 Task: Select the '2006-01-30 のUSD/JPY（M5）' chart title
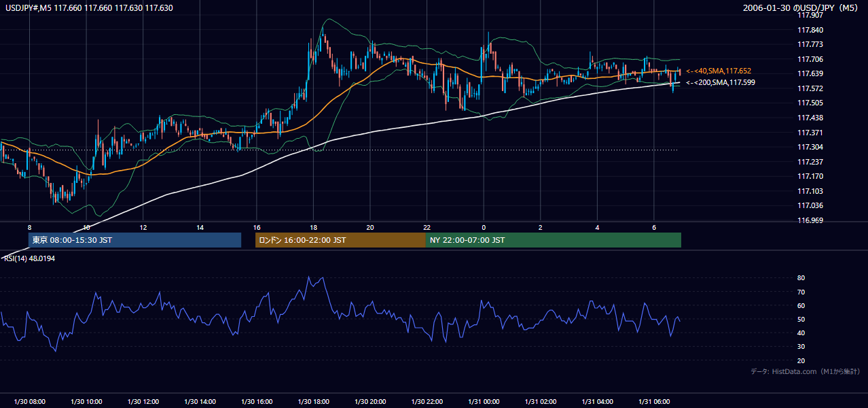tap(802, 8)
